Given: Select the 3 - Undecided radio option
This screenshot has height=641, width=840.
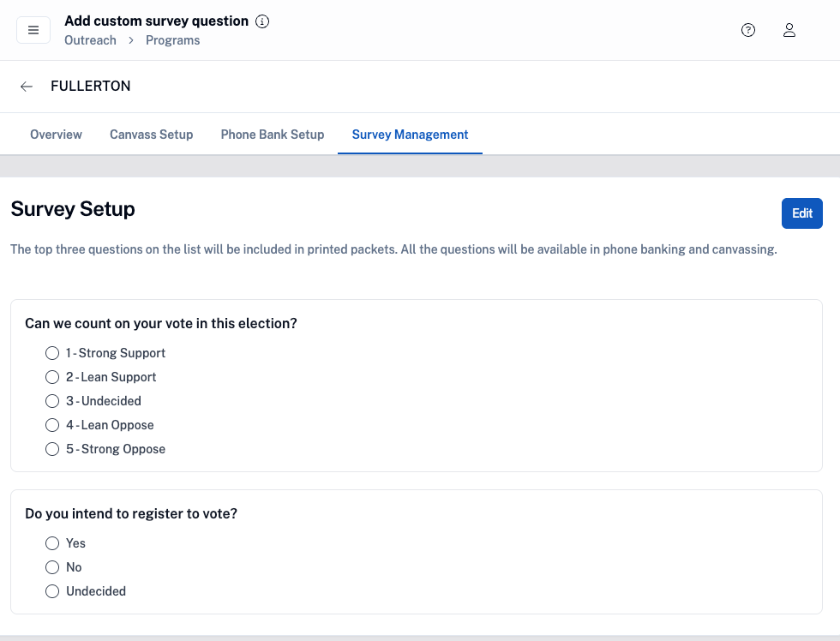Looking at the screenshot, I should (52, 401).
